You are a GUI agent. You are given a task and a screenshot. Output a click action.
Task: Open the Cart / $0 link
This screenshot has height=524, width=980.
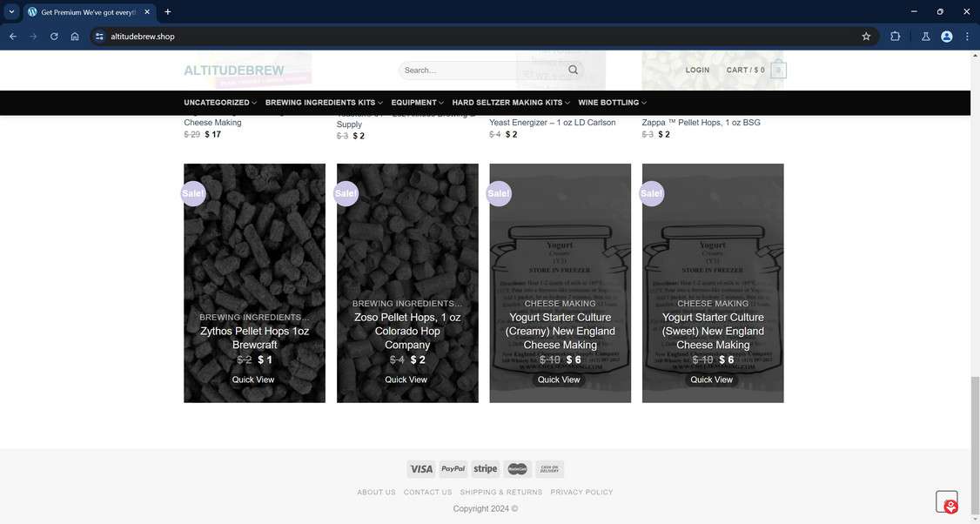[x=745, y=70]
